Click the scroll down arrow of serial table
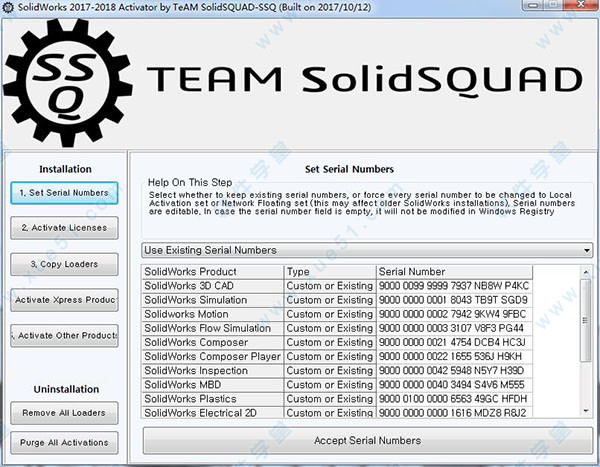The height and width of the screenshot is (467, 600). [x=586, y=411]
